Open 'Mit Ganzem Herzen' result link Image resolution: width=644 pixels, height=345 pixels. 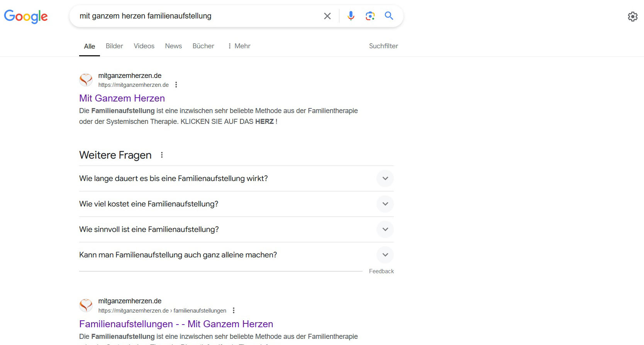[x=122, y=98]
